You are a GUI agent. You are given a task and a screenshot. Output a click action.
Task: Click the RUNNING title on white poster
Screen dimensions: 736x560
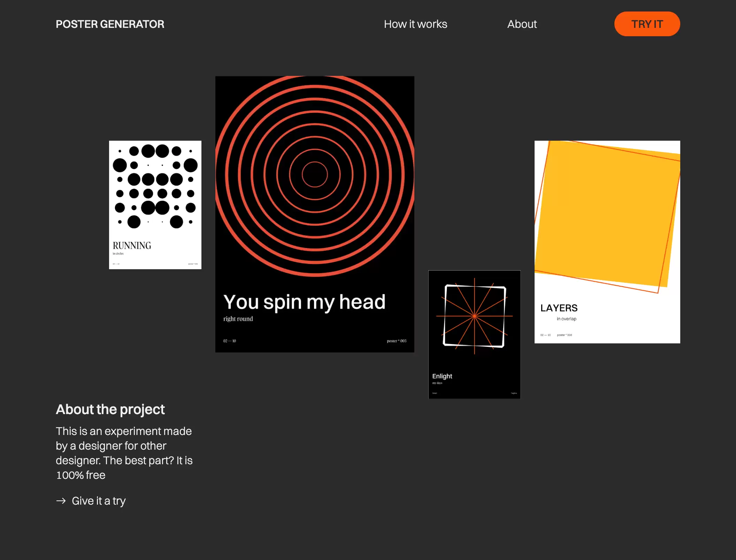132,246
